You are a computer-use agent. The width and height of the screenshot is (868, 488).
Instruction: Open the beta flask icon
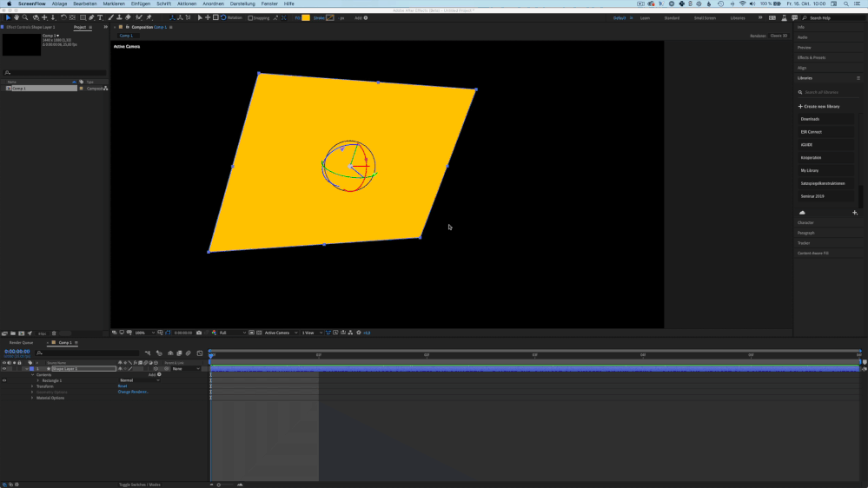(784, 17)
